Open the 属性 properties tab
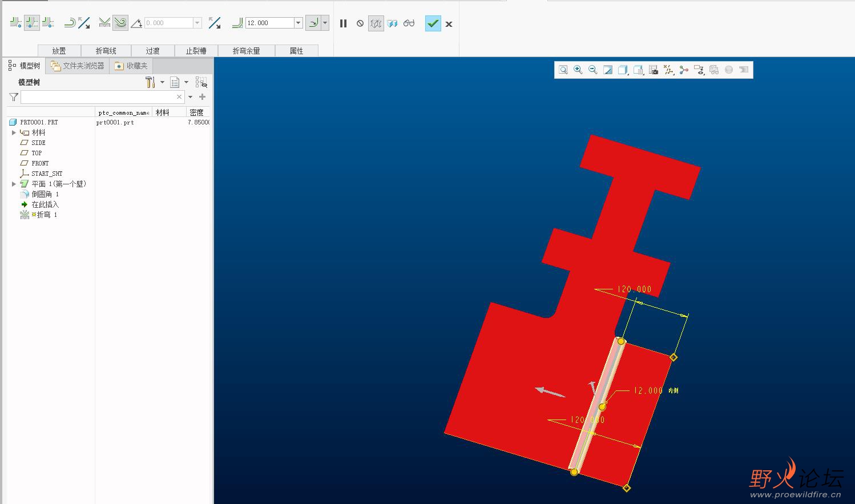The image size is (855, 504). [297, 51]
